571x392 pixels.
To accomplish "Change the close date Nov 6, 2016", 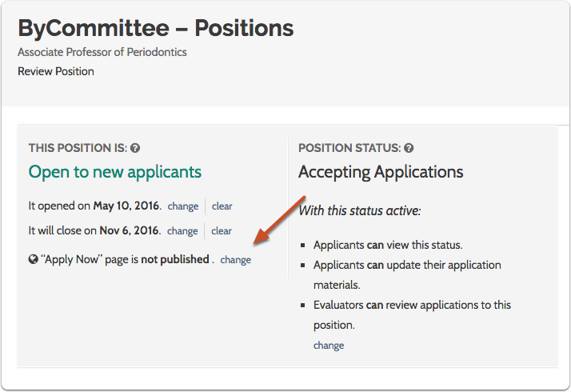I will (182, 231).
